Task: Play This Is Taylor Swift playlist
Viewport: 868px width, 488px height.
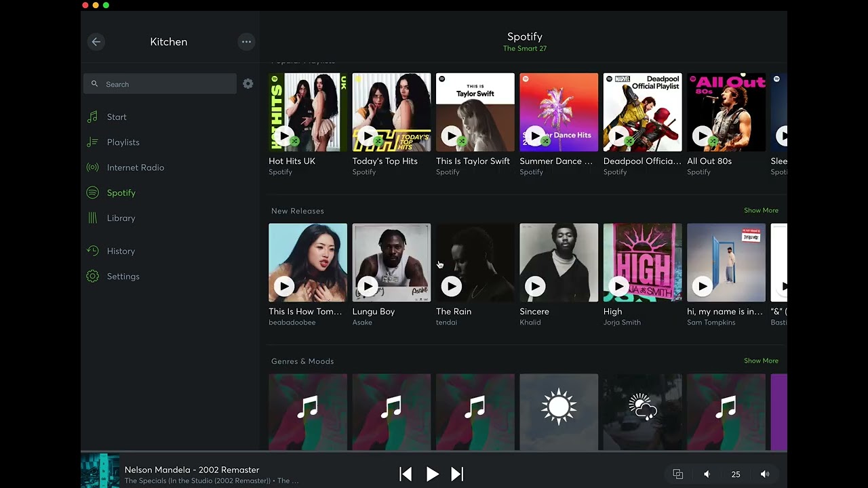Action: [x=451, y=136]
